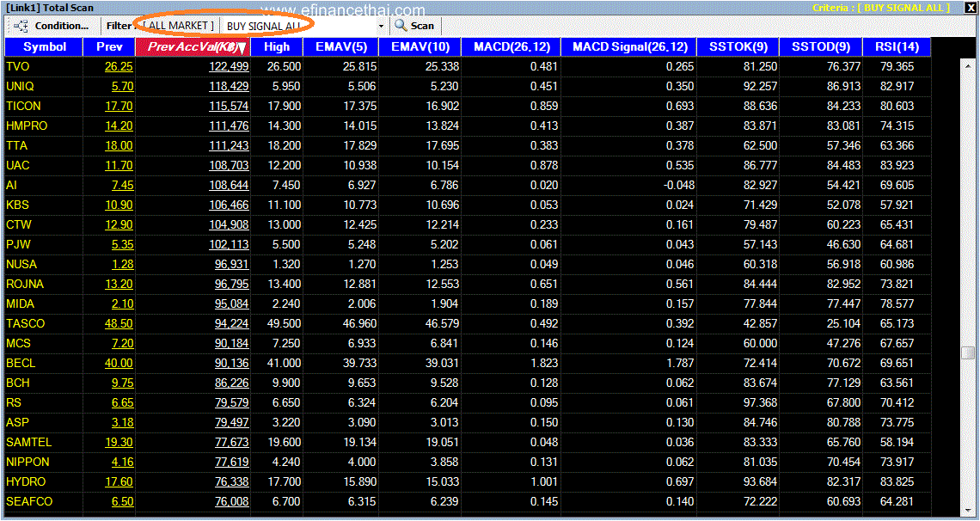Click TICON accumulated value 115,574
Image resolution: width=980 pixels, height=521 pixels.
(229, 107)
